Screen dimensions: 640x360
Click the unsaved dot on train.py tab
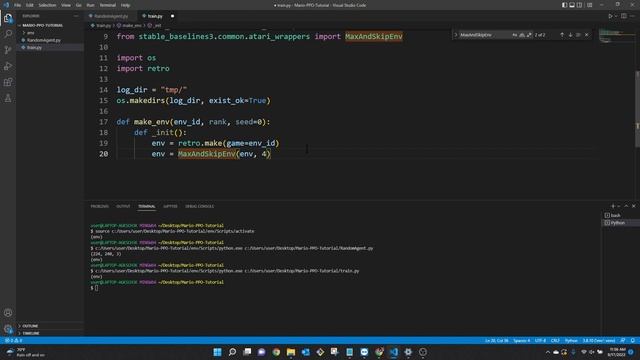(x=172, y=16)
